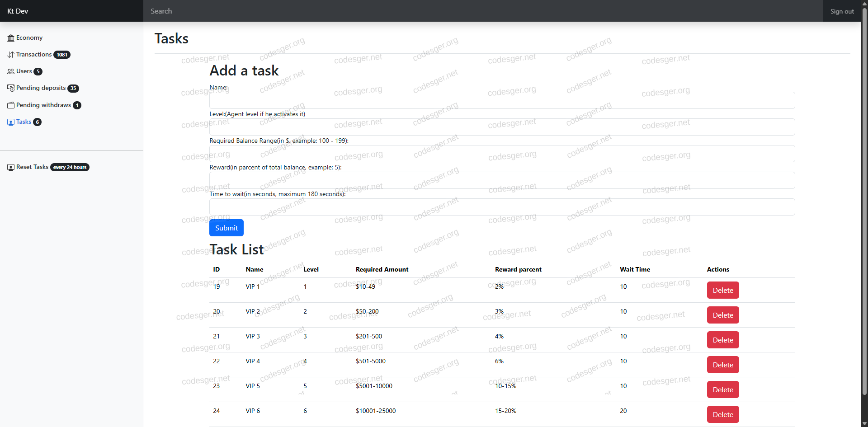Click the page vertical scrollbar
This screenshot has height=427, width=868.
click(864, 203)
